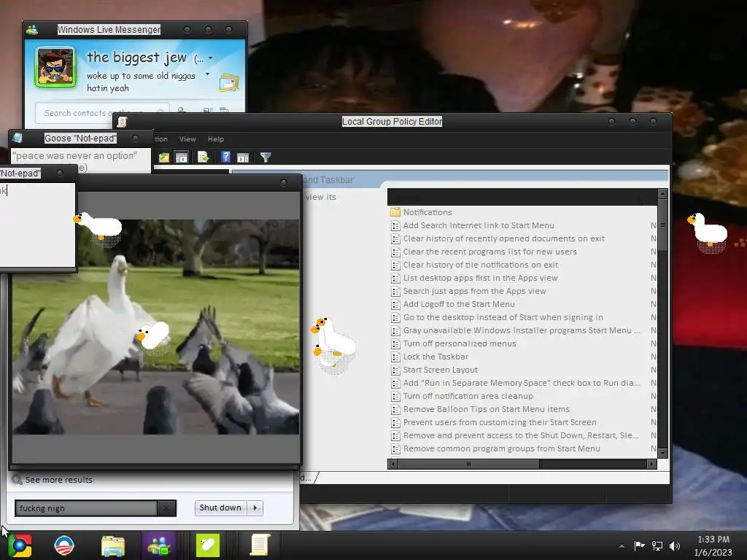747x560 pixels.
Task: Click the Messenger profile picture avatar
Action: coord(55,67)
